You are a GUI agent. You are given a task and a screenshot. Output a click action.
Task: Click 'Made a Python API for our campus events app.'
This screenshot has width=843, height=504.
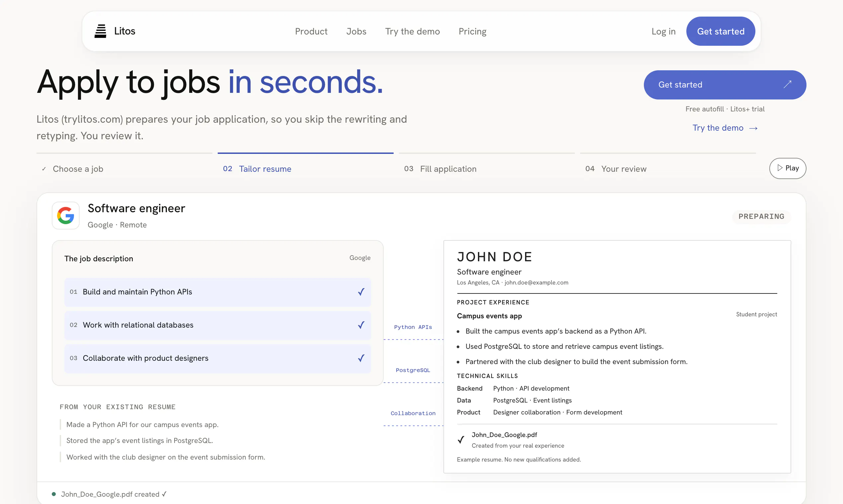142,424
